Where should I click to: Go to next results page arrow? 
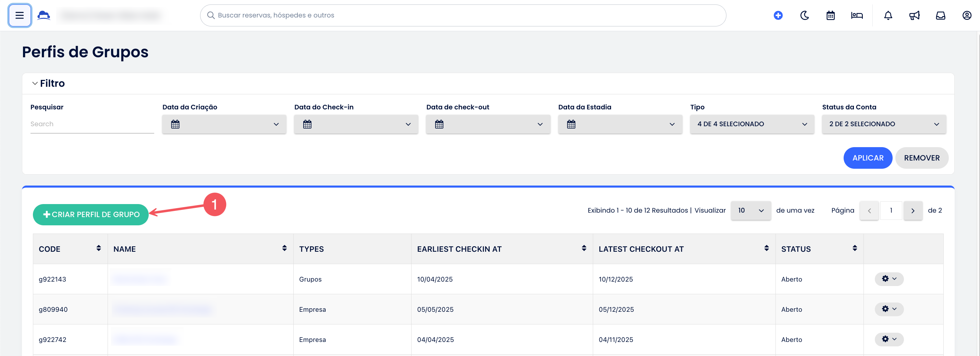[912, 211]
